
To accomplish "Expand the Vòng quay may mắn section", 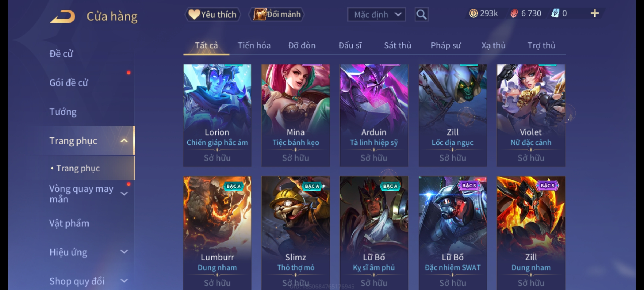I will pos(124,194).
